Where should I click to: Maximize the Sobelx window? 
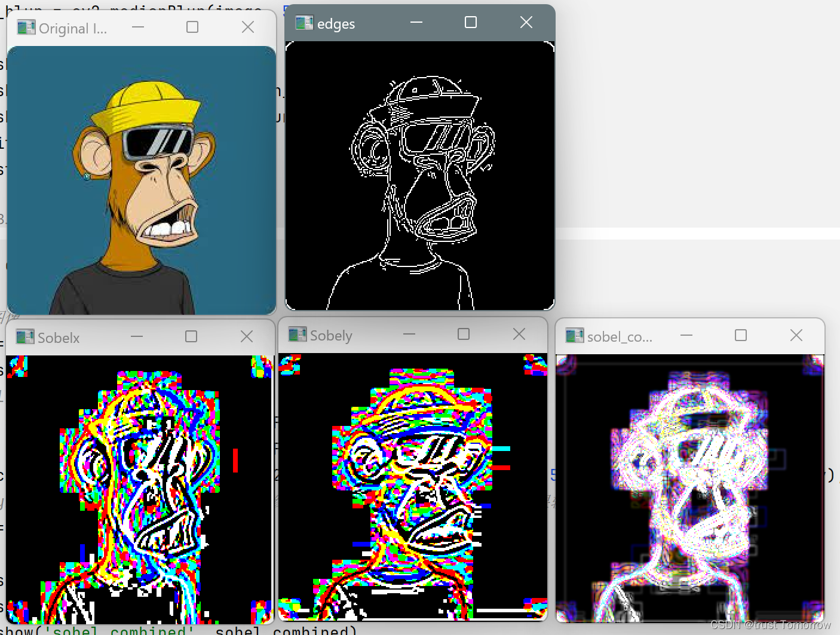pos(191,336)
